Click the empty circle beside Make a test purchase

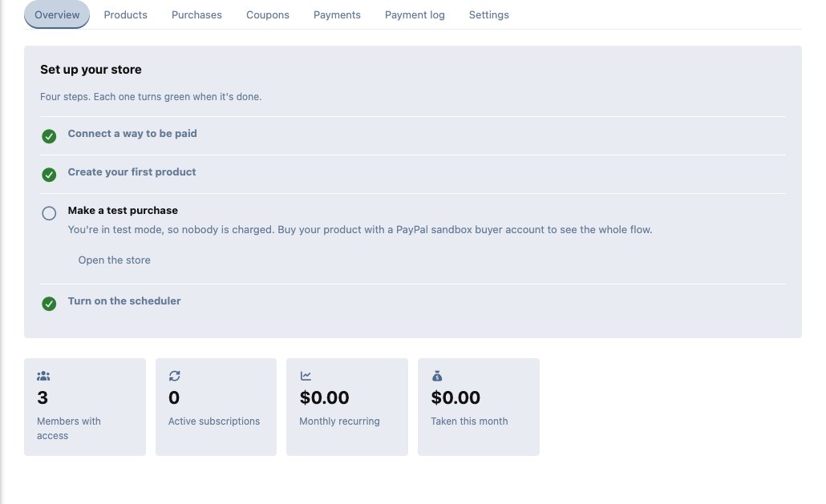[x=49, y=213]
